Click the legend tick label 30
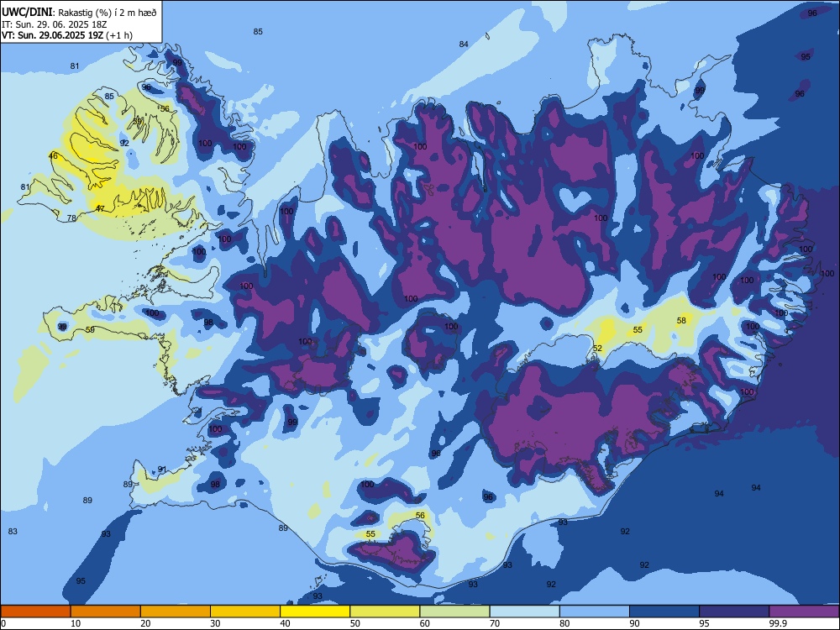The width and height of the screenshot is (840, 630). [x=215, y=623]
